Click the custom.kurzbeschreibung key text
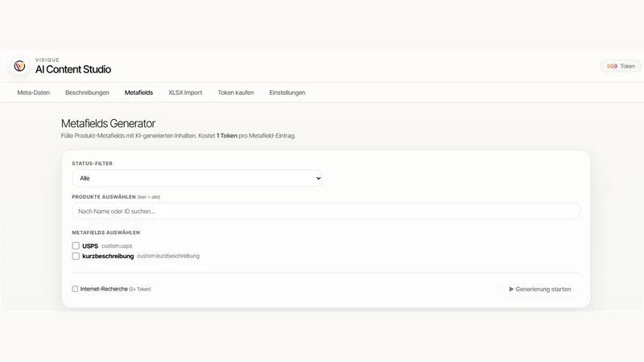 tap(168, 256)
